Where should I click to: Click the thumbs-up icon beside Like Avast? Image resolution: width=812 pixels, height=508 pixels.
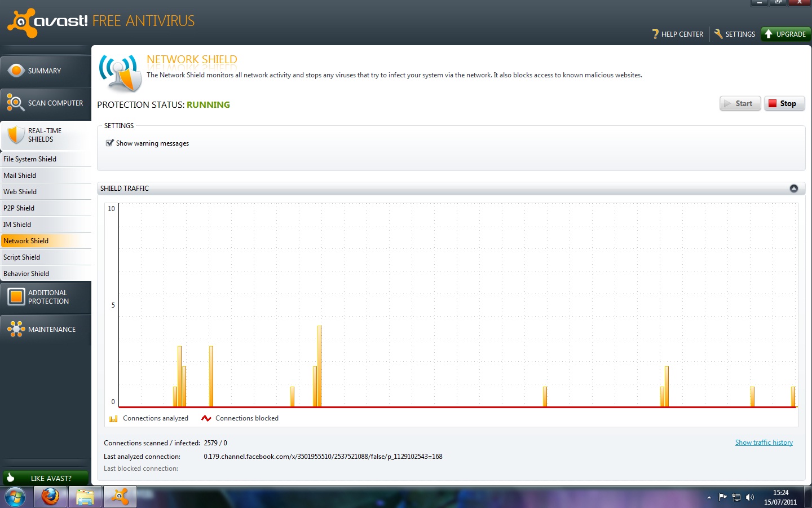tap(11, 478)
